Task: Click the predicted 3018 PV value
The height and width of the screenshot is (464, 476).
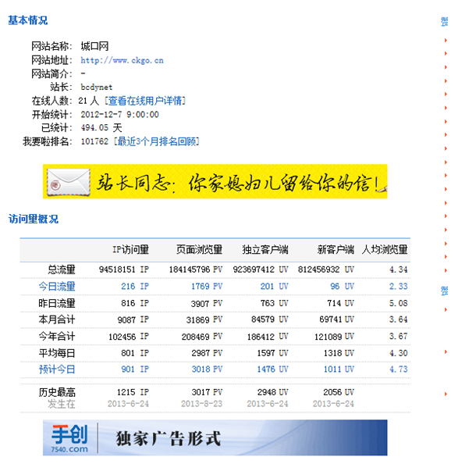Action: coord(207,369)
